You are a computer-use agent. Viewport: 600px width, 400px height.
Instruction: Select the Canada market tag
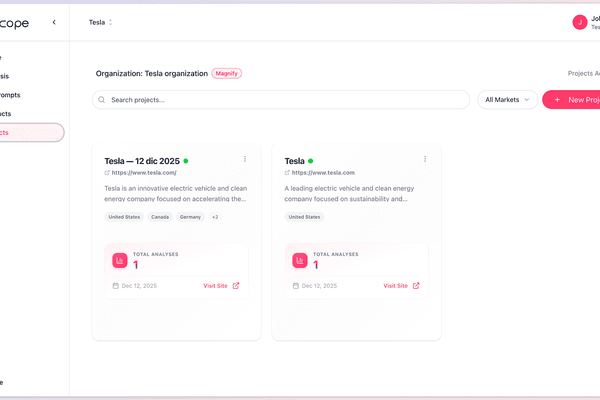(x=160, y=216)
